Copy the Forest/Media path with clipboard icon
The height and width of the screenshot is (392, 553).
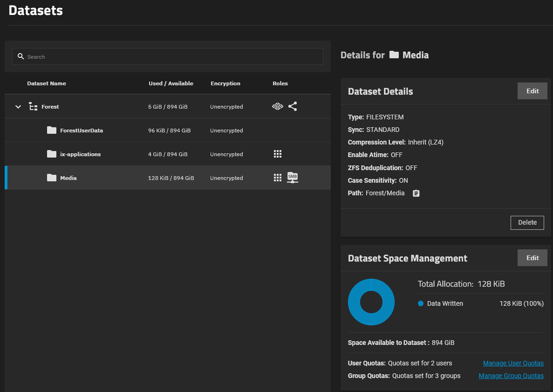[x=416, y=193]
